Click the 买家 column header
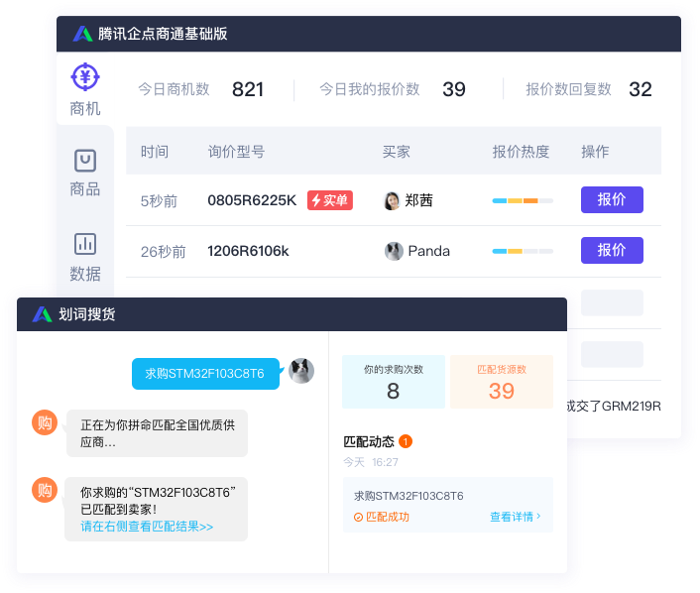Image resolution: width=700 pixels, height=593 pixels. pyautogui.click(x=396, y=152)
